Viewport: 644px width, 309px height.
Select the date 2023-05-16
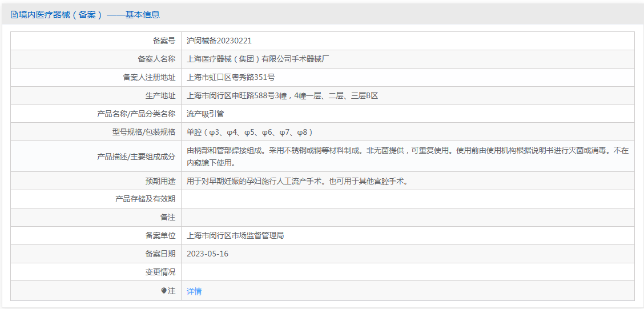(x=207, y=254)
